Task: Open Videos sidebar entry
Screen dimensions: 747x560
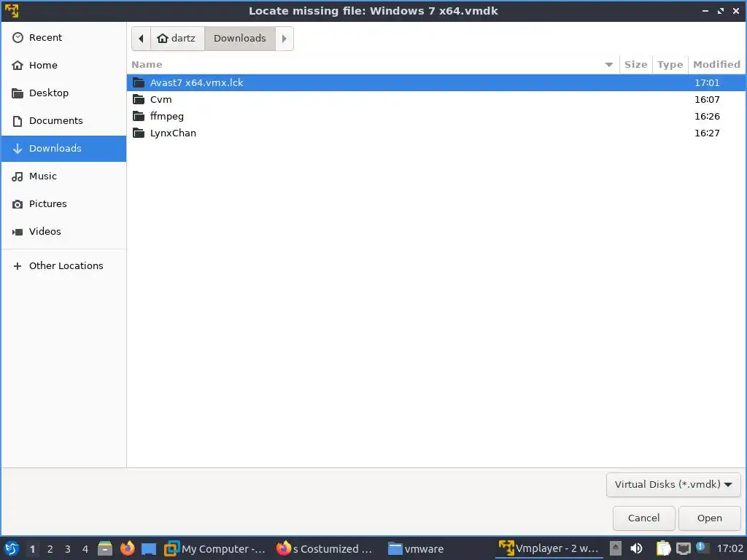Action: click(x=64, y=231)
